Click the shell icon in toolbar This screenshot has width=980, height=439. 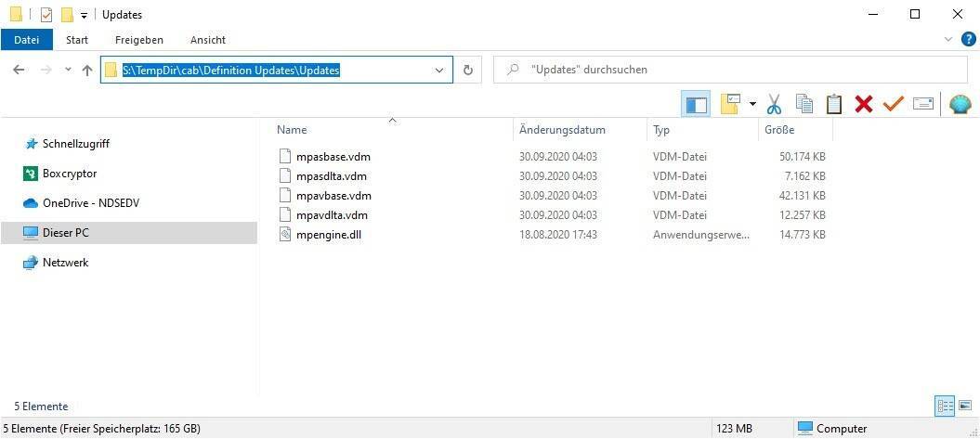coord(960,104)
